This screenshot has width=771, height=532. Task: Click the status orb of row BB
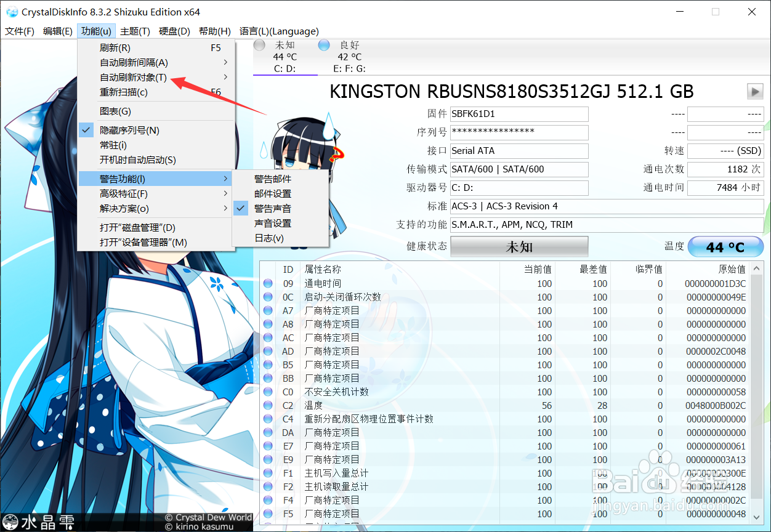click(268, 379)
